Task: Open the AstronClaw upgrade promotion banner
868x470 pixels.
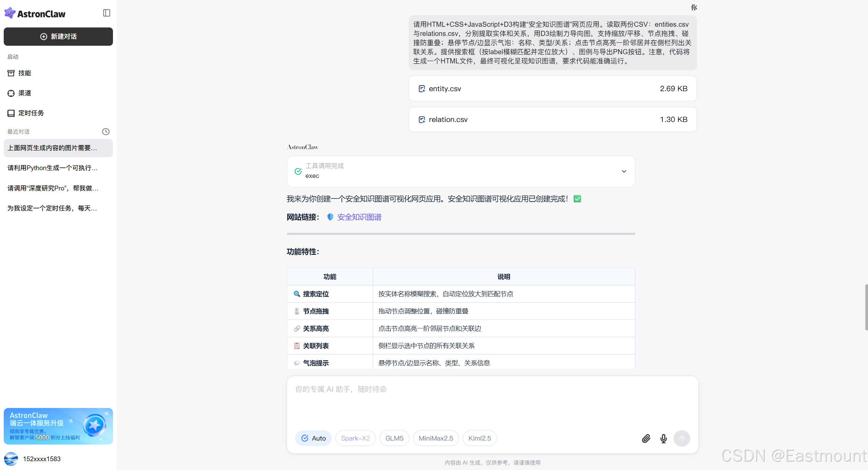Action: click(58, 426)
